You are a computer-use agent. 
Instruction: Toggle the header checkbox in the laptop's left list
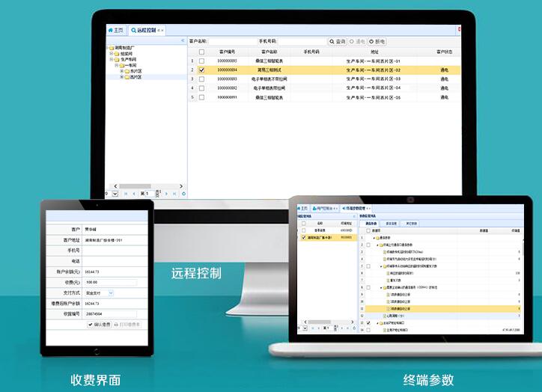click(x=303, y=224)
